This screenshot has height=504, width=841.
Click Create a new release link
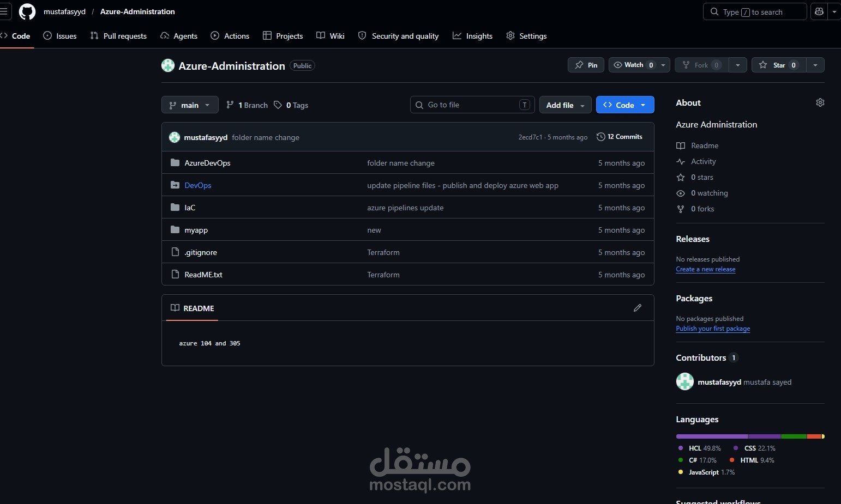[x=706, y=269]
